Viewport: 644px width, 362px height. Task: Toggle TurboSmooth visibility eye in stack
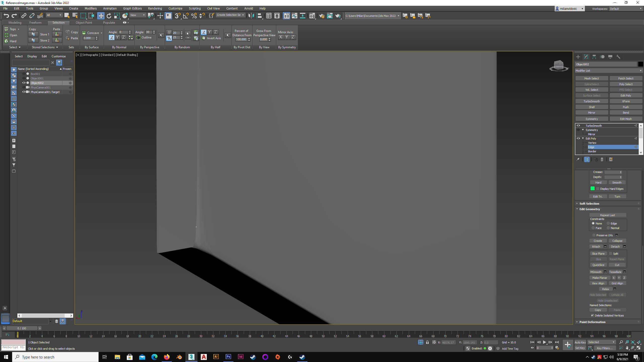579,125
